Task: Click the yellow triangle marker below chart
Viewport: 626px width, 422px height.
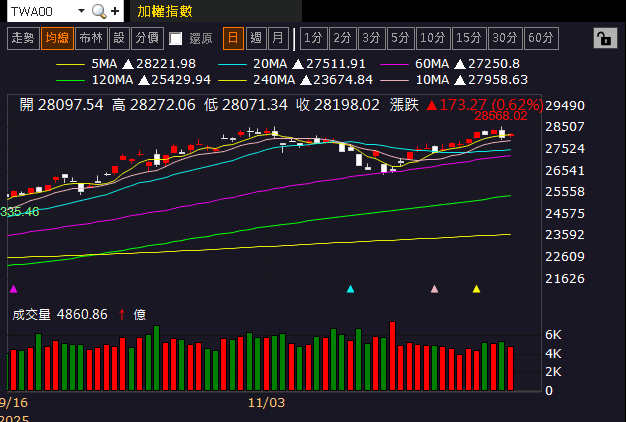Action: click(x=476, y=289)
